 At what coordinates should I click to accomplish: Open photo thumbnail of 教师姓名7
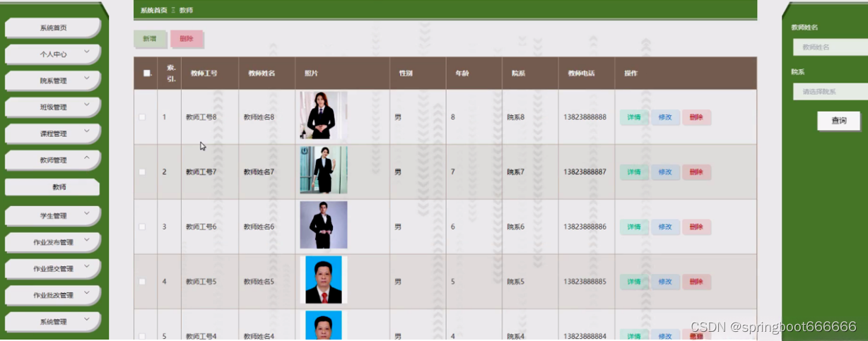(323, 170)
